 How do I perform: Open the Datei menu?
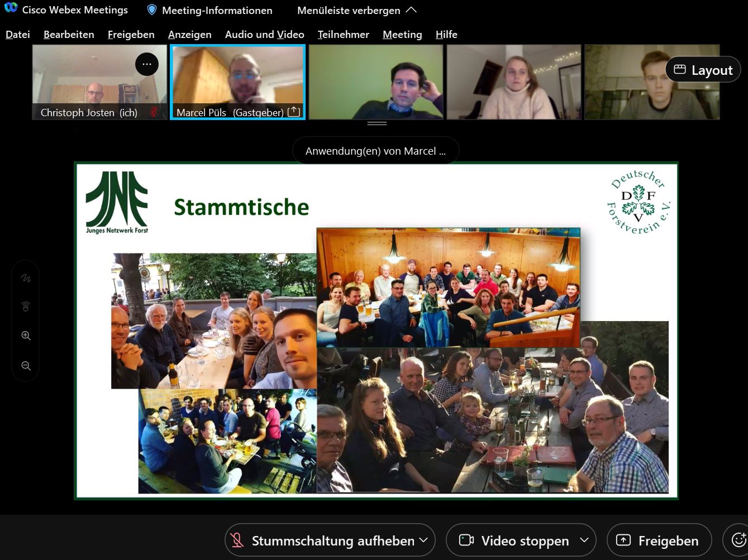coord(18,35)
